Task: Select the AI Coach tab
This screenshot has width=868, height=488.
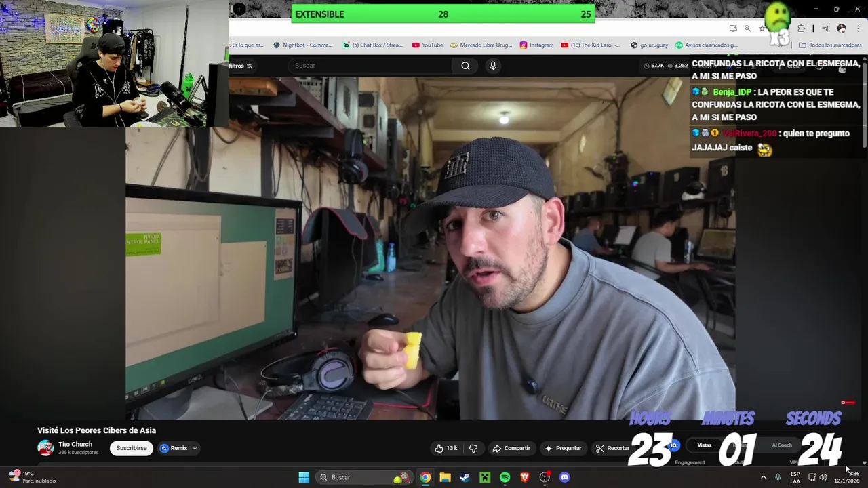Action: point(782,445)
